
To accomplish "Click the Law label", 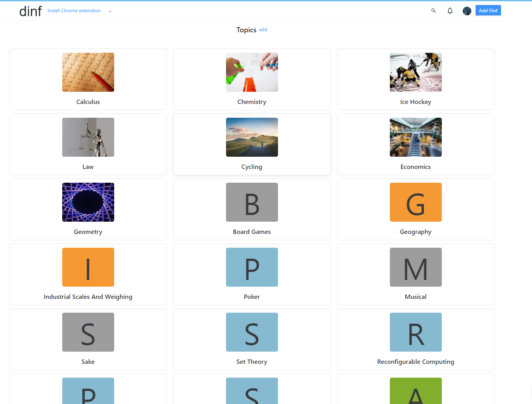I will [x=88, y=167].
